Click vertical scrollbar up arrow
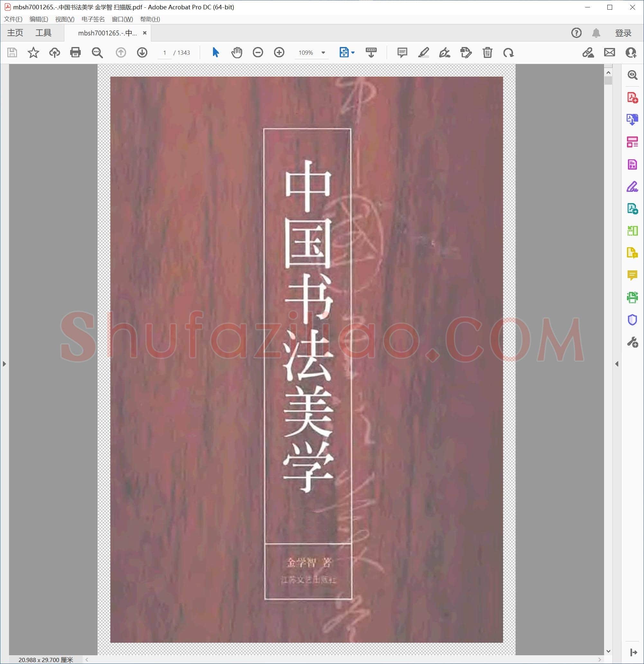 (x=608, y=72)
